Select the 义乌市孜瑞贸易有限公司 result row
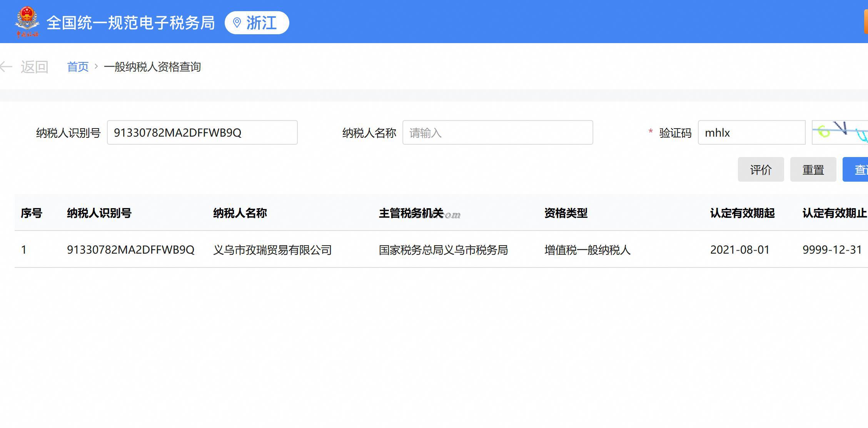This screenshot has width=868, height=428. (x=272, y=250)
